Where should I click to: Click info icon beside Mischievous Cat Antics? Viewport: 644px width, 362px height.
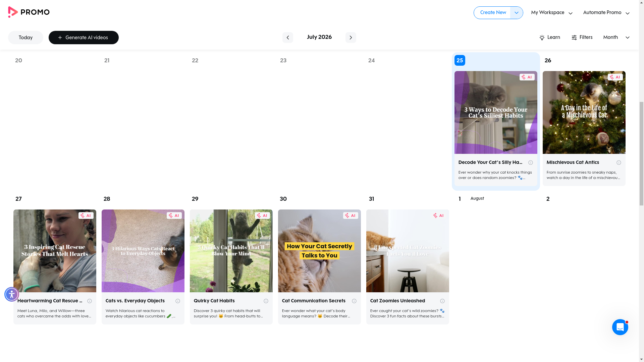click(619, 163)
